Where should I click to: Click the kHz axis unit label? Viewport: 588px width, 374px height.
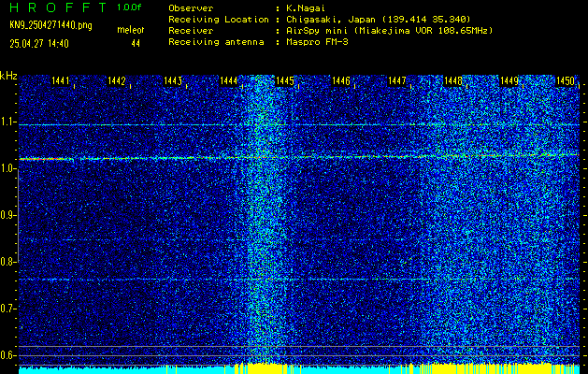coord(8,76)
